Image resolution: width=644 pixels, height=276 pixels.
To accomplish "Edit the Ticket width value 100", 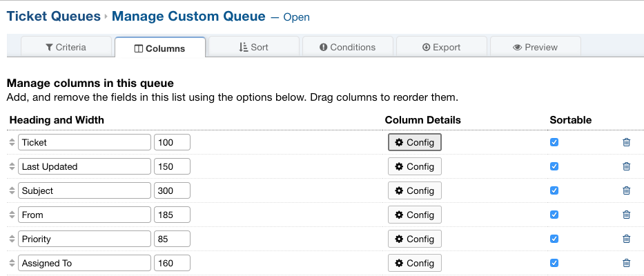I will 172,143.
